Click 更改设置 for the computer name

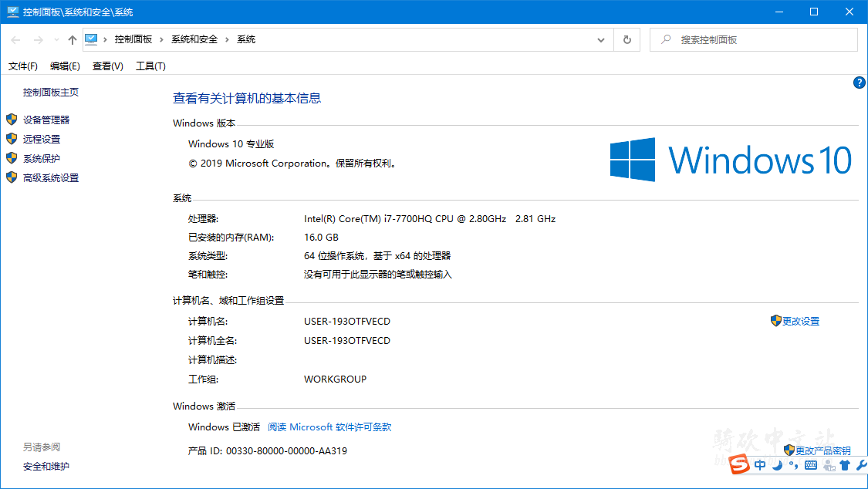pos(800,322)
